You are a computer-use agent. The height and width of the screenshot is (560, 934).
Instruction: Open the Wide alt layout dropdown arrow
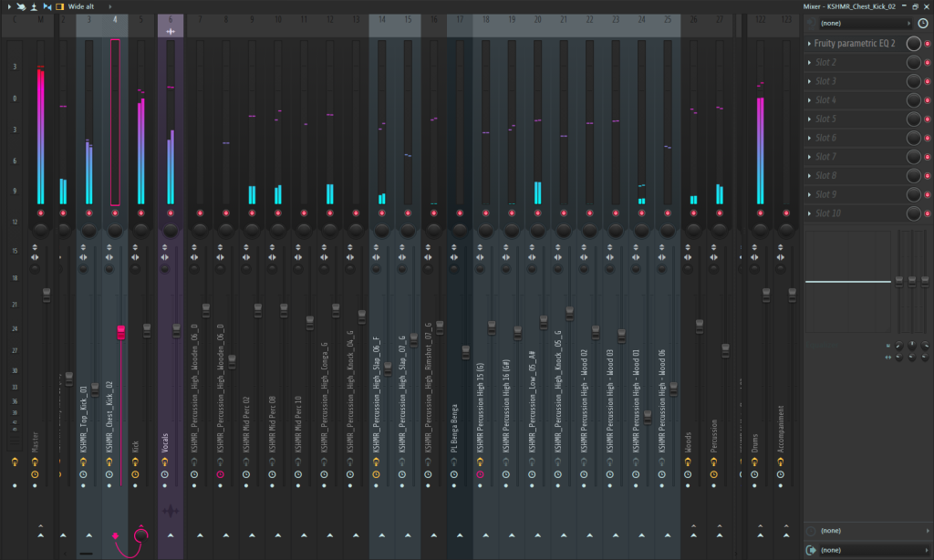pos(110,5)
